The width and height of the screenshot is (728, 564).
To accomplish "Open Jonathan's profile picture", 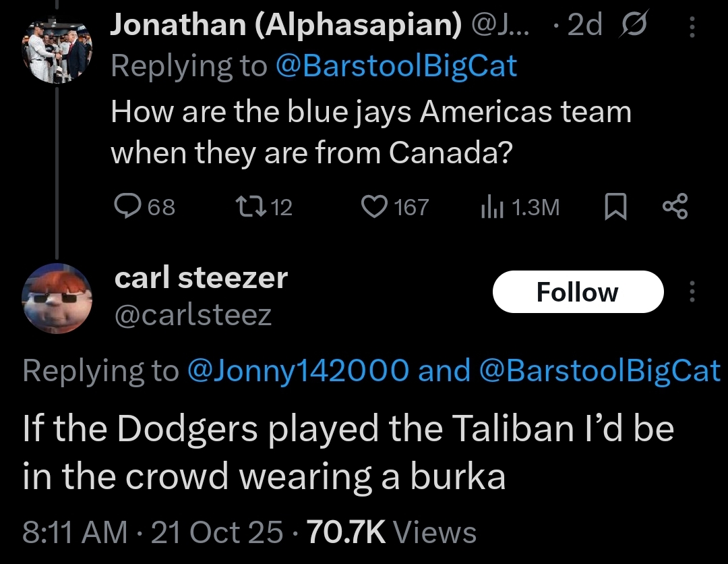I will 57,52.
